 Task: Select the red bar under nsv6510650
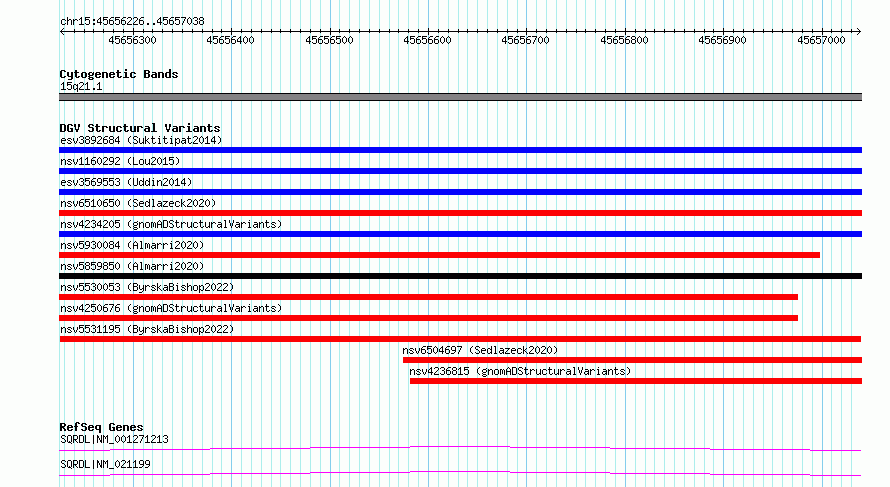(460, 213)
